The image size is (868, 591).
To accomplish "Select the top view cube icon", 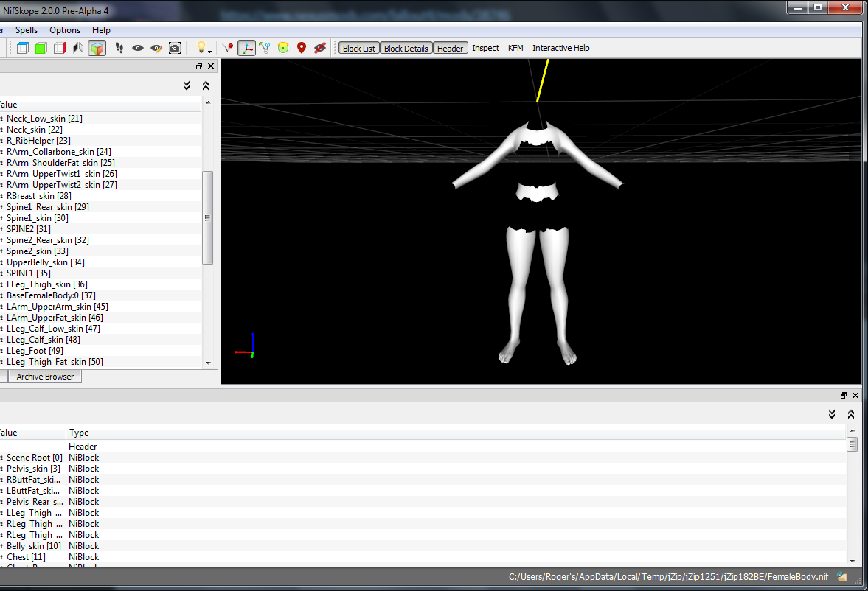I will click(x=23, y=48).
